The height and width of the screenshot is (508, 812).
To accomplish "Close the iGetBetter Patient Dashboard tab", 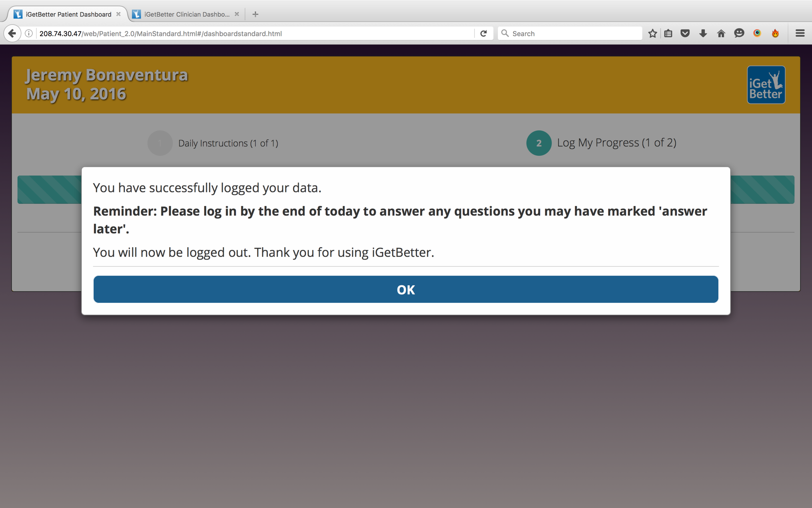I will click(118, 14).
